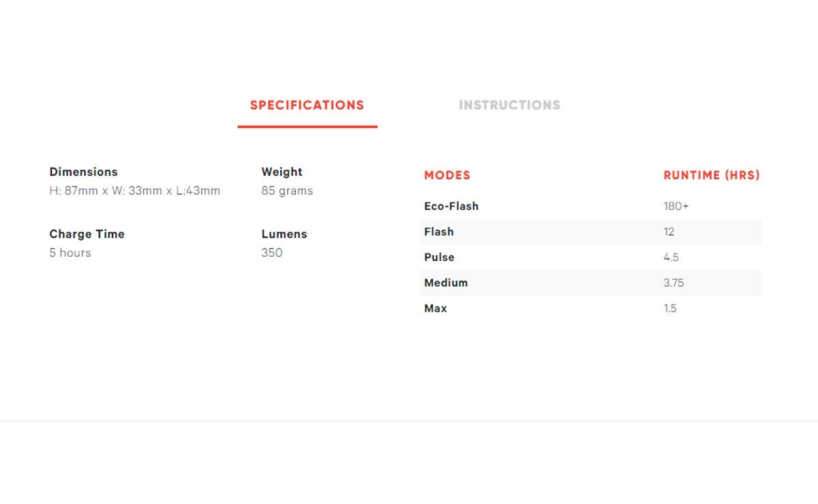Image resolution: width=818 pixels, height=504 pixels.
Task: Switch to the Instructions tab
Action: coord(509,106)
